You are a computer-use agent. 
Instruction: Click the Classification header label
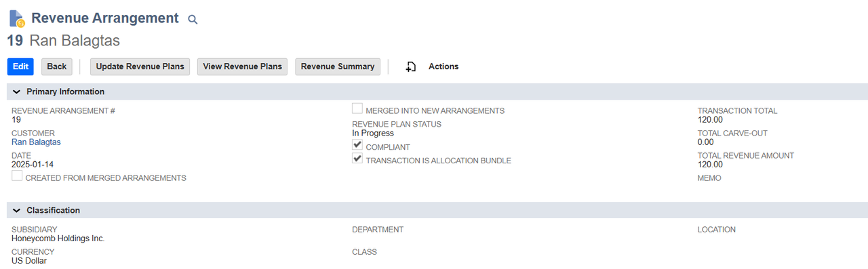tap(53, 211)
